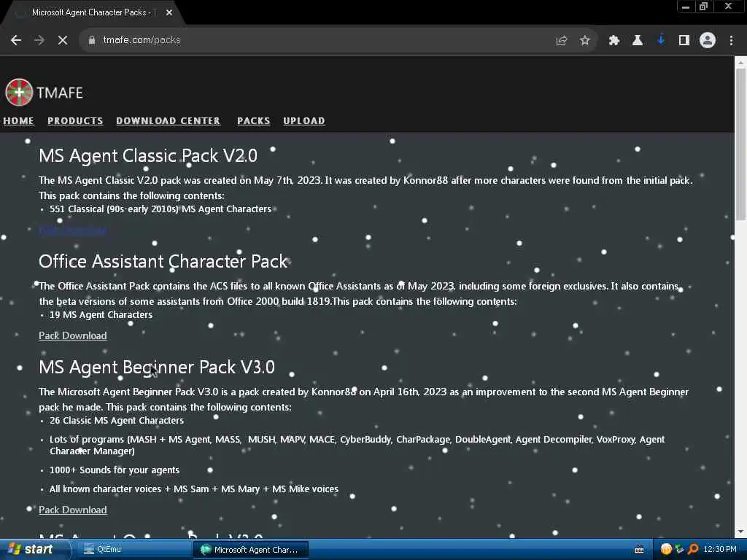This screenshot has height=560, width=747.
Task: Click the magnifier tray icon
Action: 693,550
